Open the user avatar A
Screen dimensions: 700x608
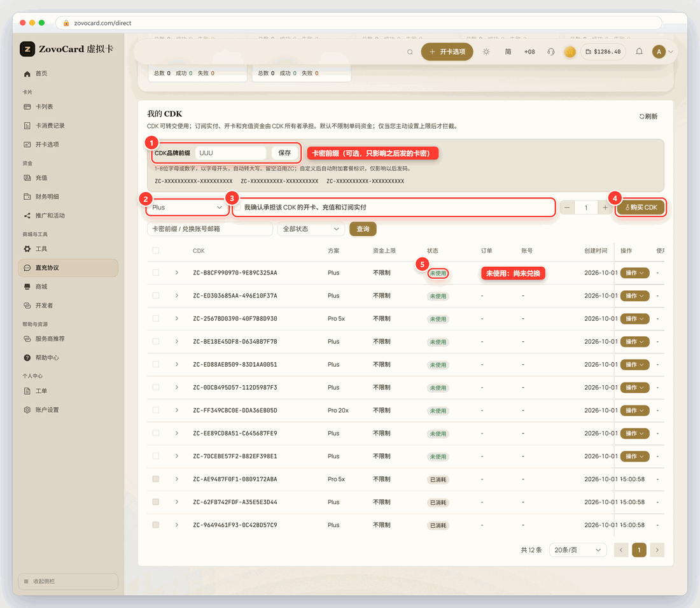tap(659, 52)
